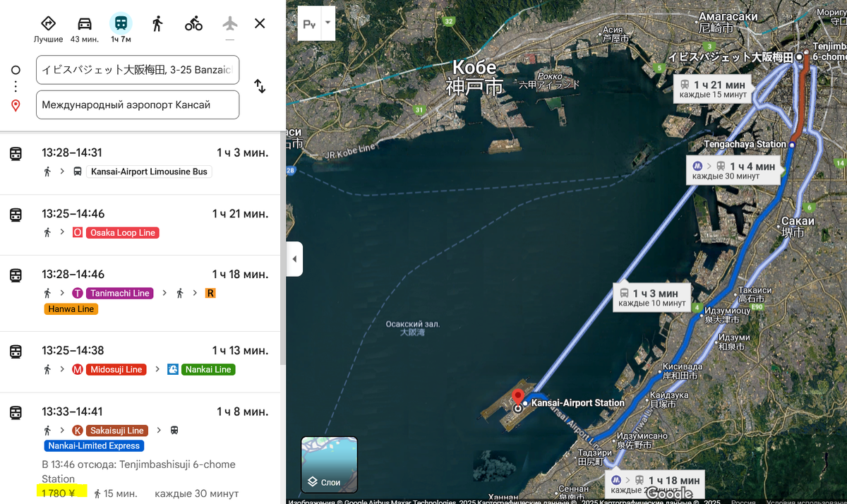Click the transit icon of Tanimachi row

[x=16, y=275]
